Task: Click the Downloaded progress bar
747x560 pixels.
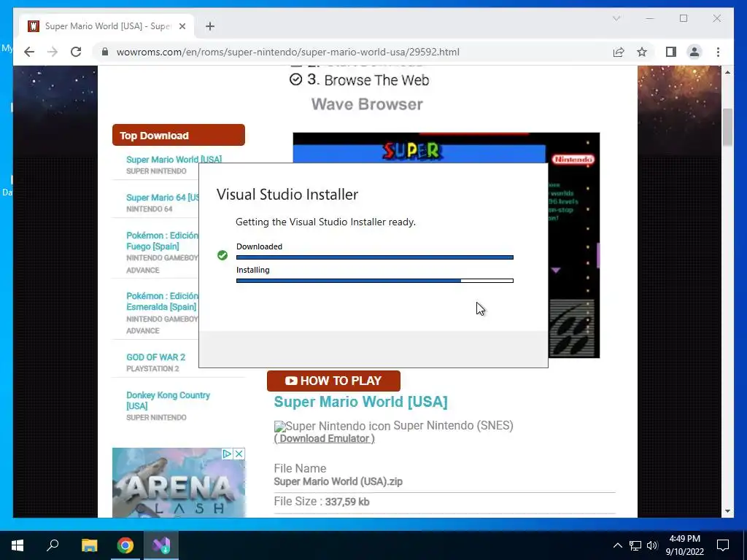Action: [375, 257]
